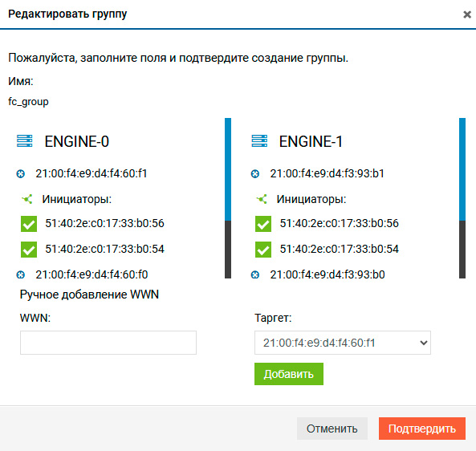
Task: Click WWN 21:00:f4:e9:d4:f3:93:b0 text
Action: pos(328,274)
